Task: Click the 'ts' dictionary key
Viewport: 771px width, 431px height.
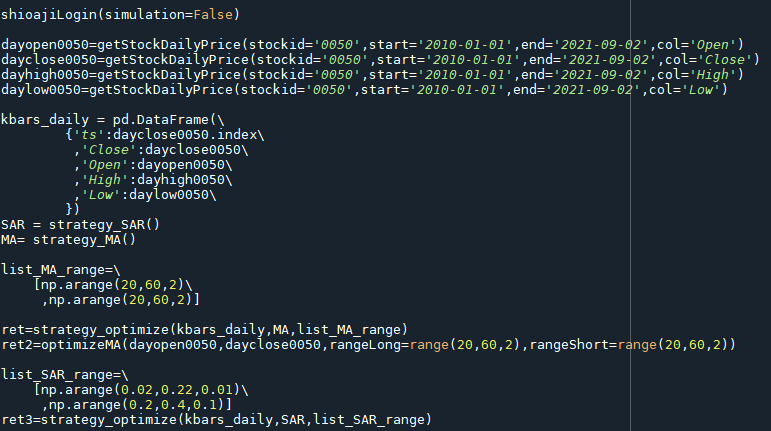Action: pyautogui.click(x=89, y=135)
